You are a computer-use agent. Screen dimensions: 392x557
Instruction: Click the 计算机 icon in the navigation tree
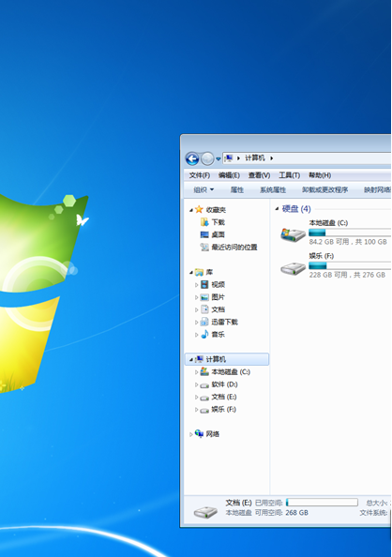[x=200, y=359]
